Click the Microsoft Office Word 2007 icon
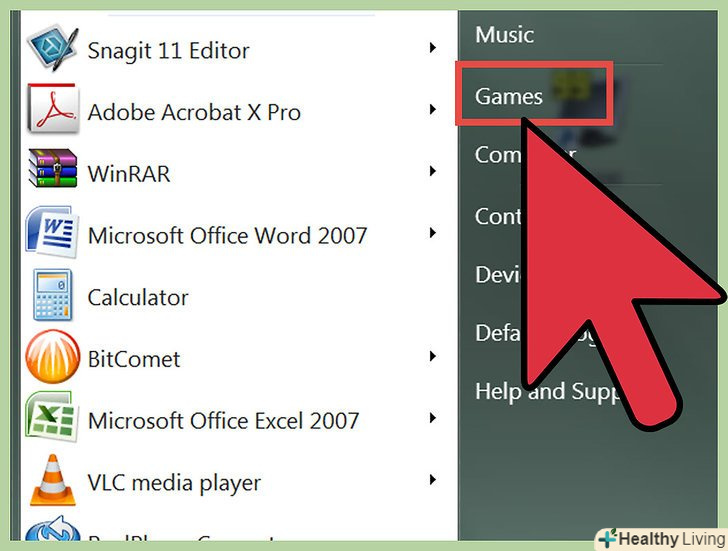728x551 pixels. 51,232
